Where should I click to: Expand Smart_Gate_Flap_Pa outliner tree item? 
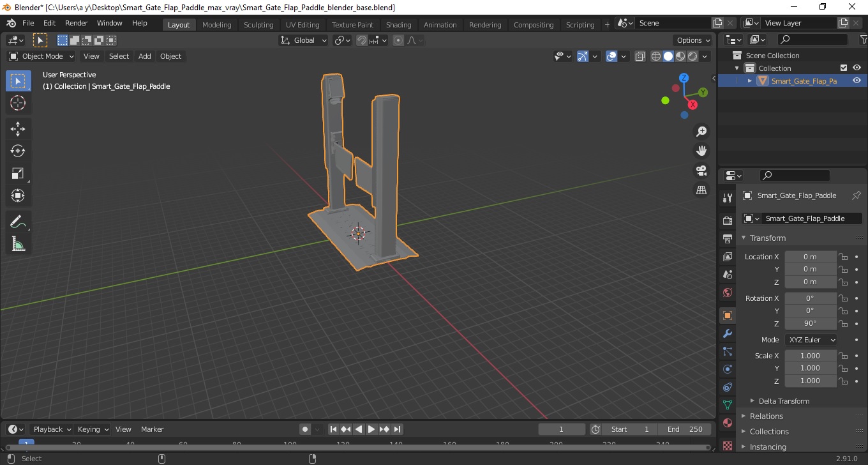750,81
